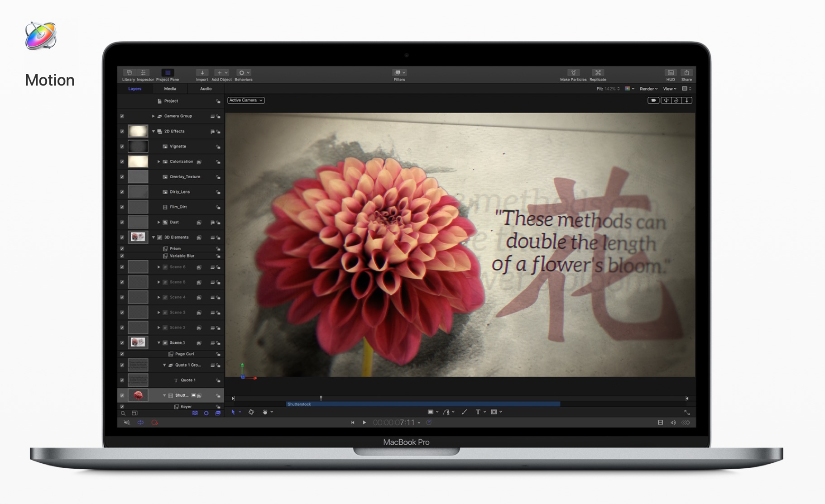Toggle the Film_Dirt layer checkbox off
825x504 pixels.
122,207
